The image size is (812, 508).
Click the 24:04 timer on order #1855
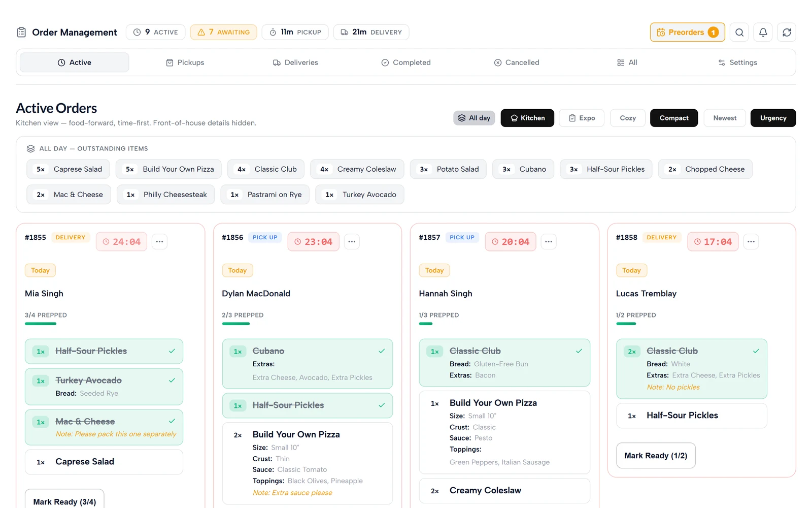[122, 242]
